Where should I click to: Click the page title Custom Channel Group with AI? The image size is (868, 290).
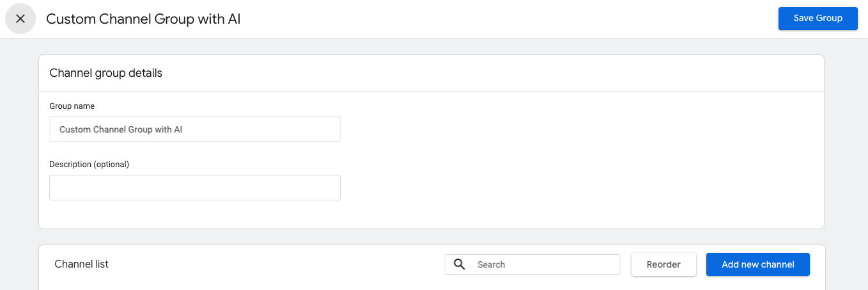143,19
